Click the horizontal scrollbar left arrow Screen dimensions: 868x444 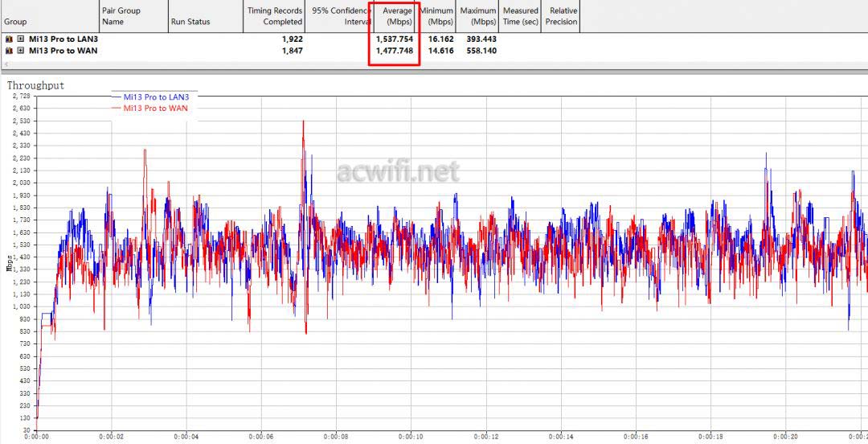click(6, 64)
